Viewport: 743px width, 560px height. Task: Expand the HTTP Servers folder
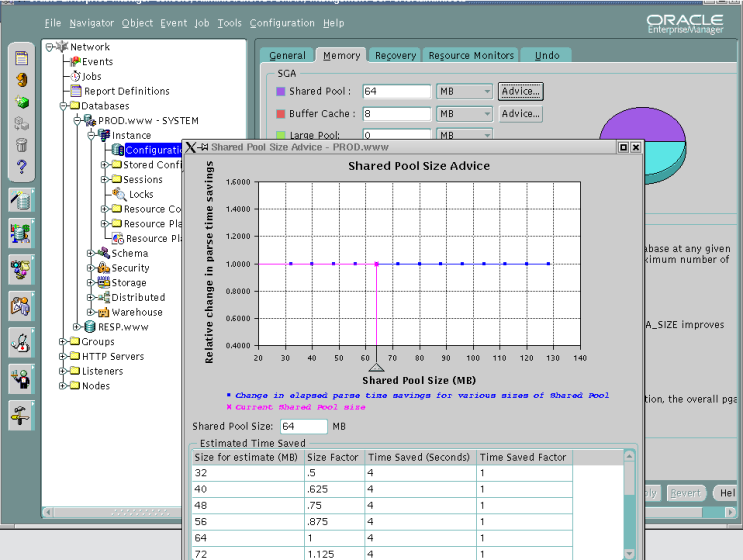(62, 356)
